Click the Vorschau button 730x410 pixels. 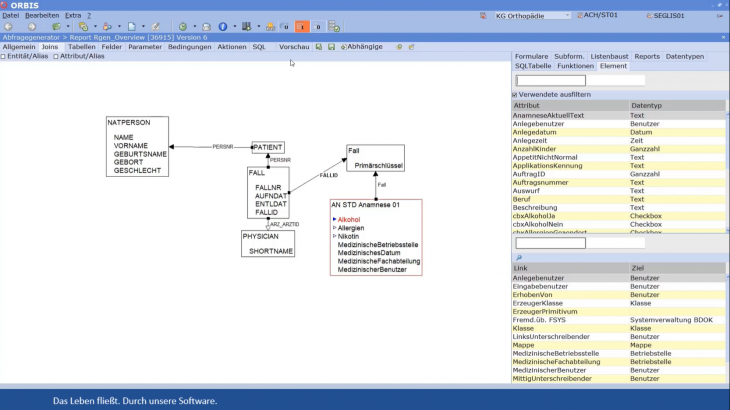[294, 47]
